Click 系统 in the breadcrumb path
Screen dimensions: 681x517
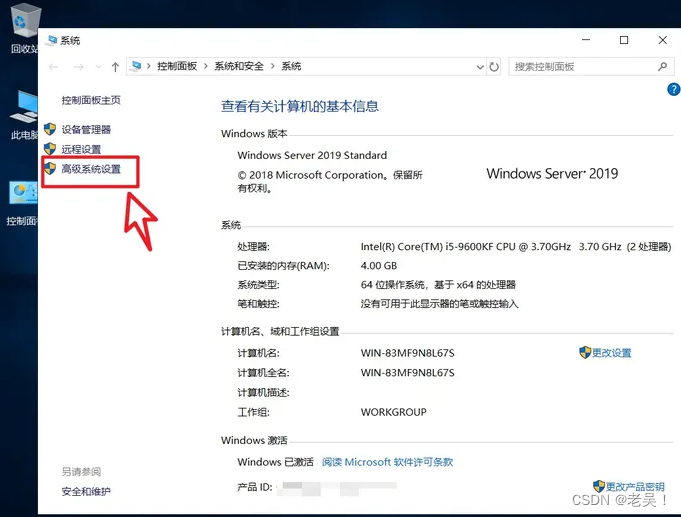[291, 66]
